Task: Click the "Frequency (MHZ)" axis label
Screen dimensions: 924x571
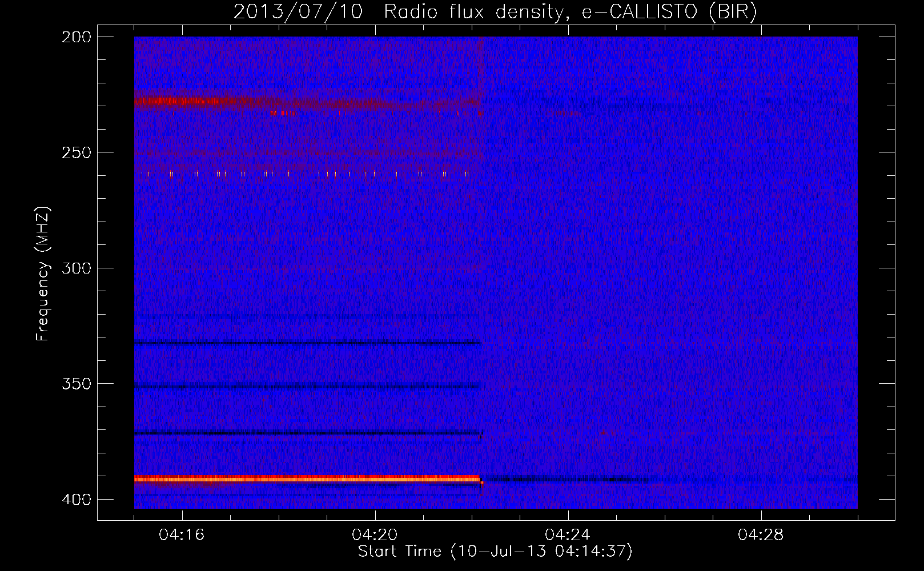Action: click(43, 274)
